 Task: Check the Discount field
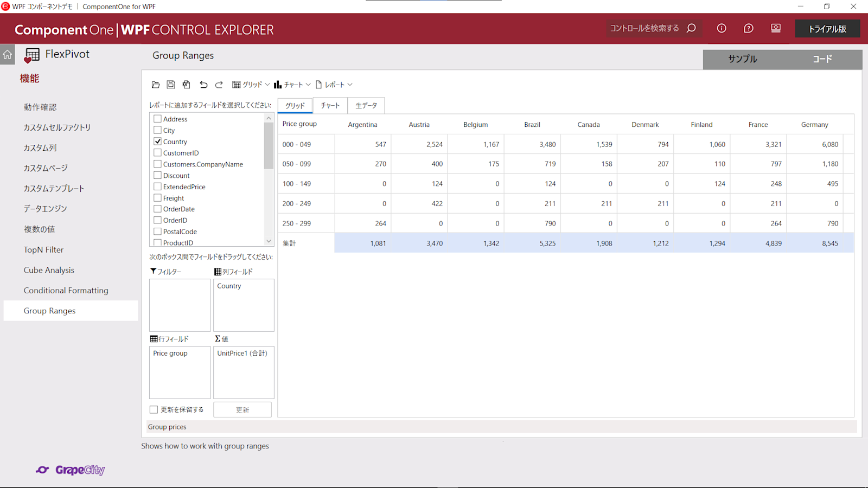coord(157,175)
